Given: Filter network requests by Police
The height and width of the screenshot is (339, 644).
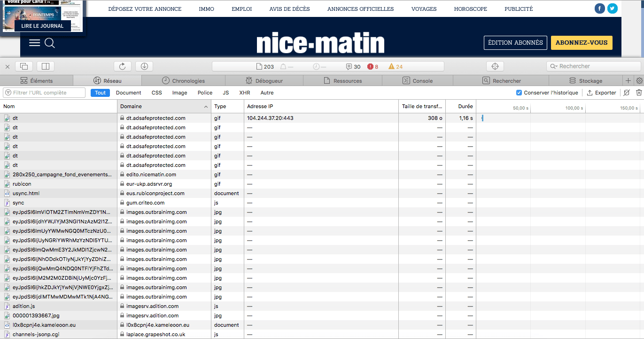Looking at the screenshot, I should (205, 93).
